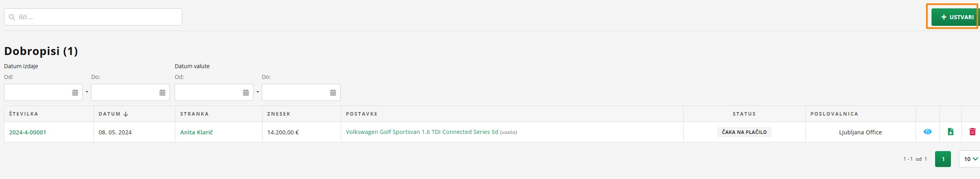
Task: Click the Čaka na plačilo status badge
Action: (x=744, y=132)
